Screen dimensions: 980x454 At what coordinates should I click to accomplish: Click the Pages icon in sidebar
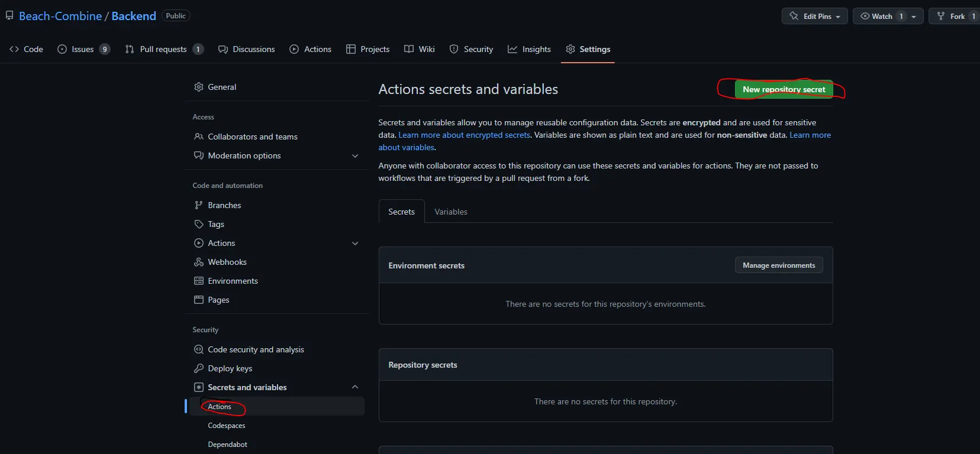tap(199, 300)
